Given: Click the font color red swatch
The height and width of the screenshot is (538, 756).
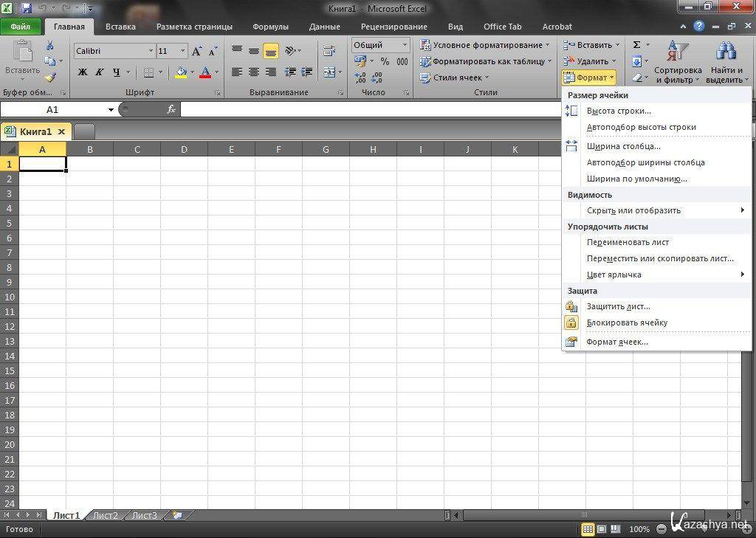Looking at the screenshot, I should 205,72.
